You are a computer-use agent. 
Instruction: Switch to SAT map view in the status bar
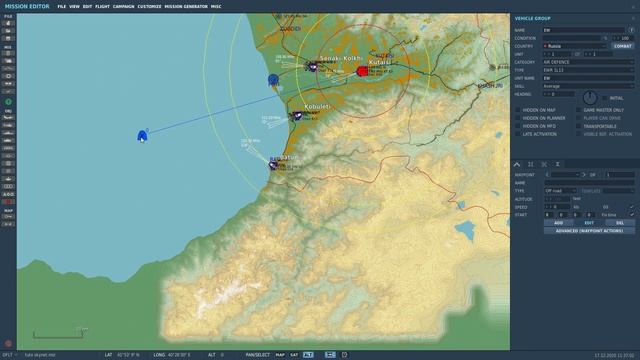294,355
